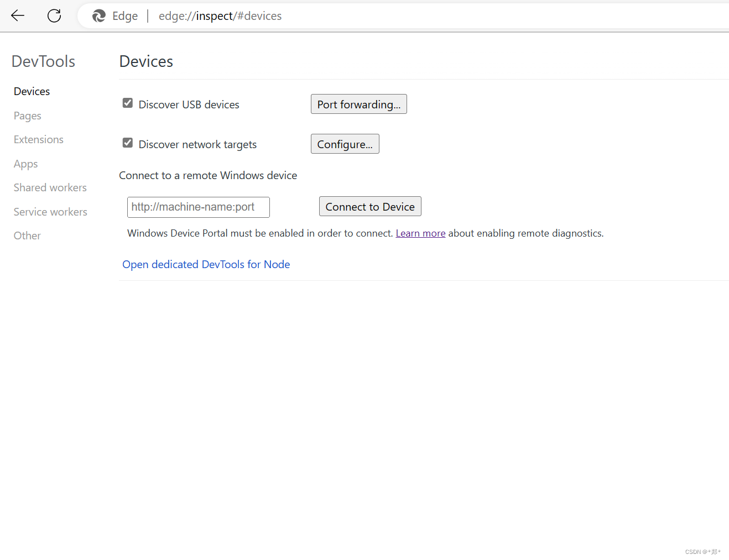Select Other in the sidebar
The image size is (729, 560).
[27, 235]
